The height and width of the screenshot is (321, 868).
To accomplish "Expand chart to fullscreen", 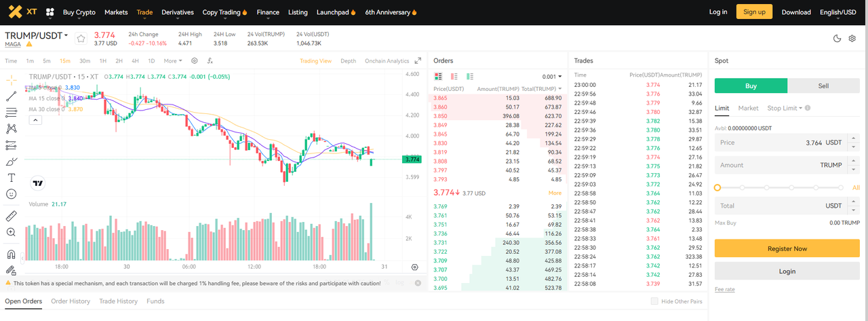I will coord(418,60).
